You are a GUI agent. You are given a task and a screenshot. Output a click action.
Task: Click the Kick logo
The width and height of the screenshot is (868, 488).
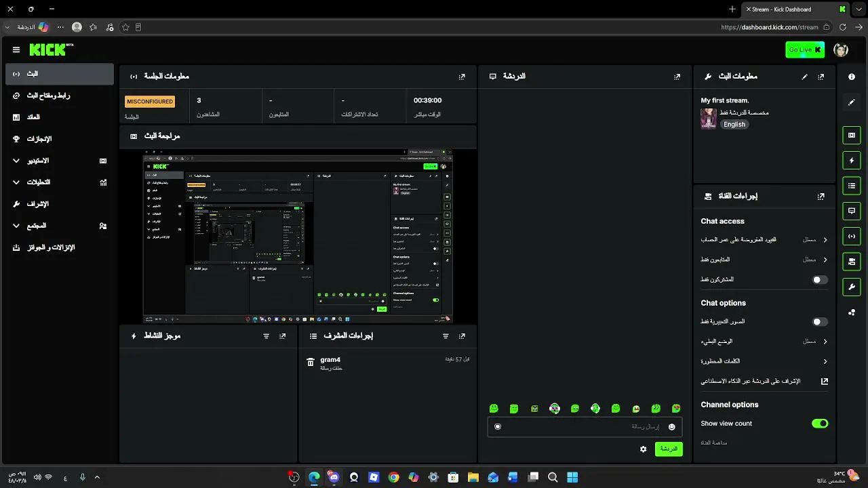[52, 49]
